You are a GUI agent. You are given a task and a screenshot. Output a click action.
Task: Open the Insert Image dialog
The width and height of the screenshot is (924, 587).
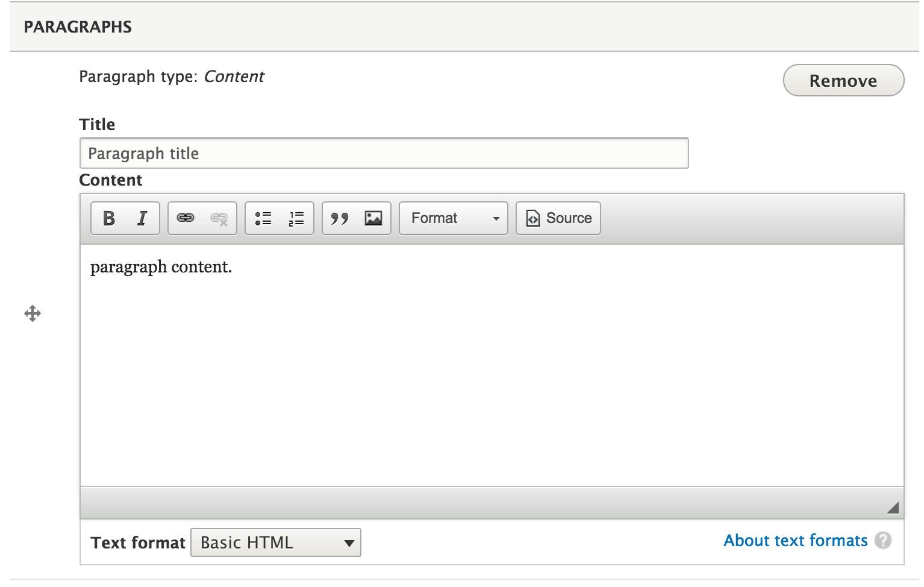coord(373,218)
